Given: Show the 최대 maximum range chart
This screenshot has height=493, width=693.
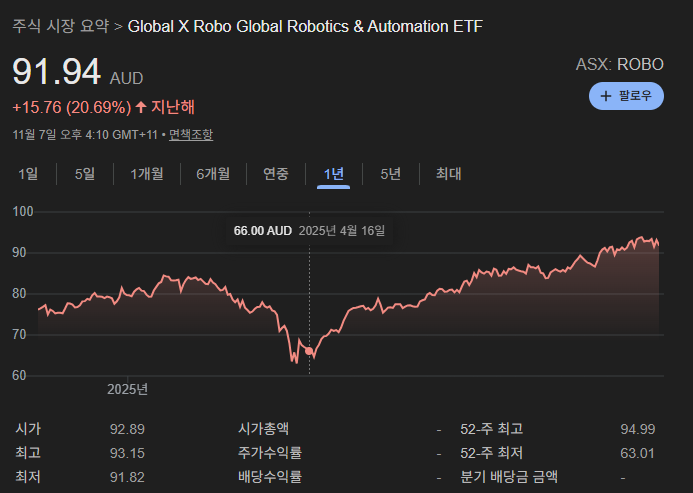Looking at the screenshot, I should [x=448, y=174].
